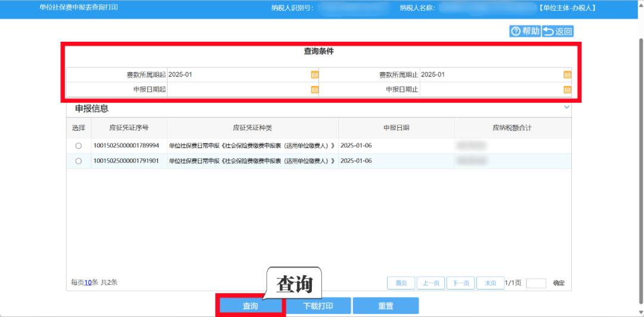This screenshot has height=317, width=644.
Task: Go to 首页 first page
Action: [x=401, y=283]
